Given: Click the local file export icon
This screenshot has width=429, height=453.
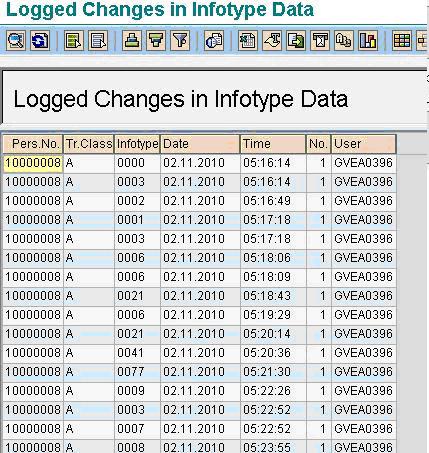Looking at the screenshot, I should pyautogui.click(x=296, y=41).
